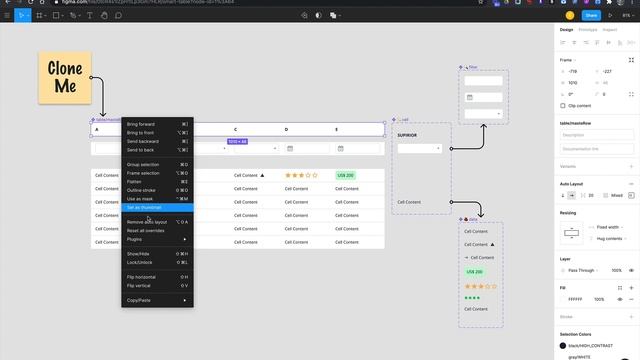Screen dimensions: 640x360
Task: Choose Group selection from context menu
Action: (x=158, y=164)
